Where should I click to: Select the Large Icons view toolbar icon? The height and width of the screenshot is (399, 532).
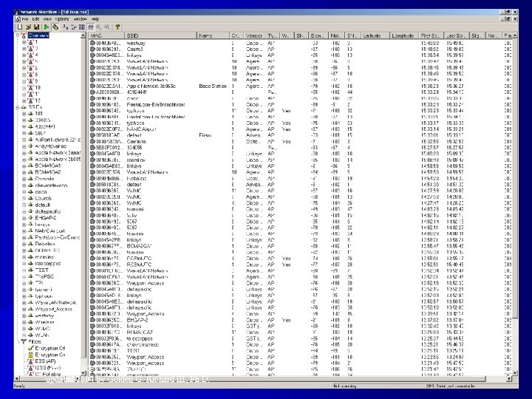pos(66,27)
